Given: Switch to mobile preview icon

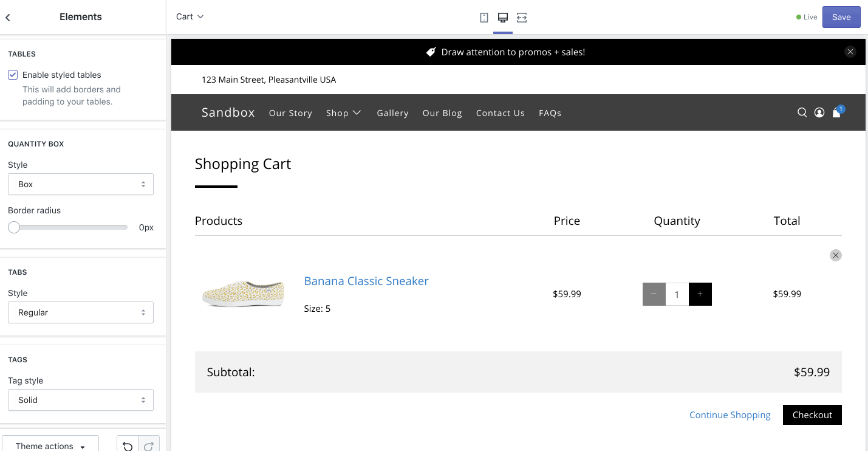Looking at the screenshot, I should pos(484,18).
